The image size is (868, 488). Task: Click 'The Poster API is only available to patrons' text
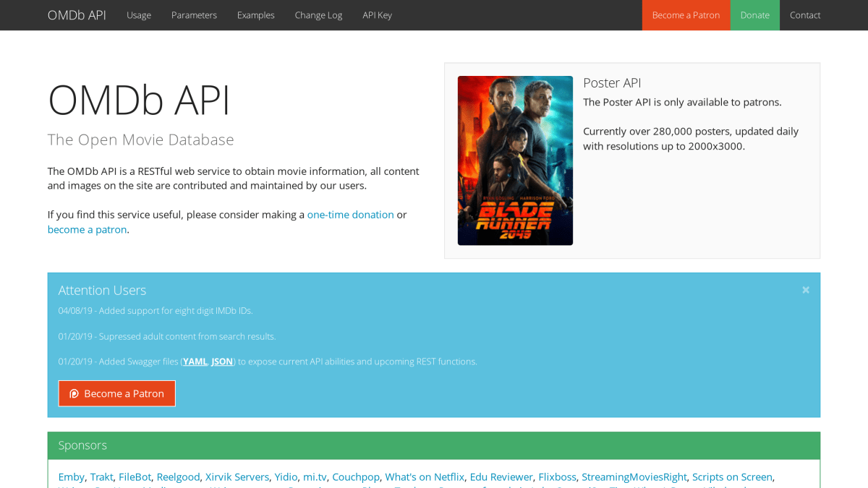tap(682, 102)
